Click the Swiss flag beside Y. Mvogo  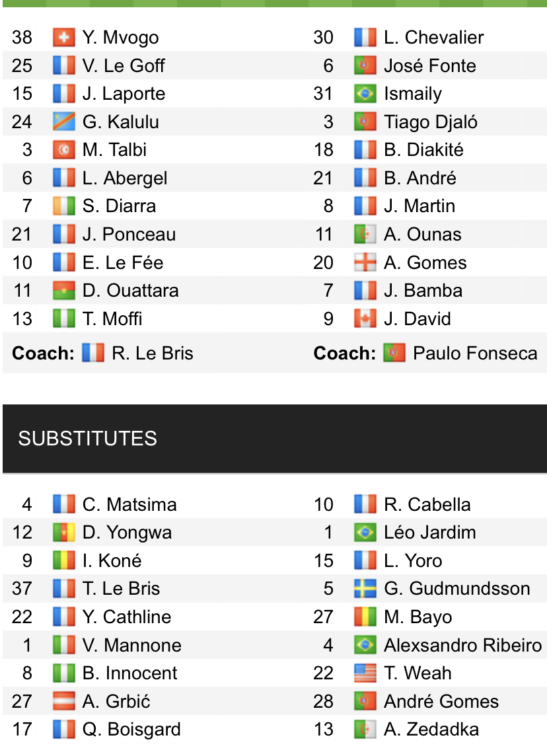click(x=63, y=38)
